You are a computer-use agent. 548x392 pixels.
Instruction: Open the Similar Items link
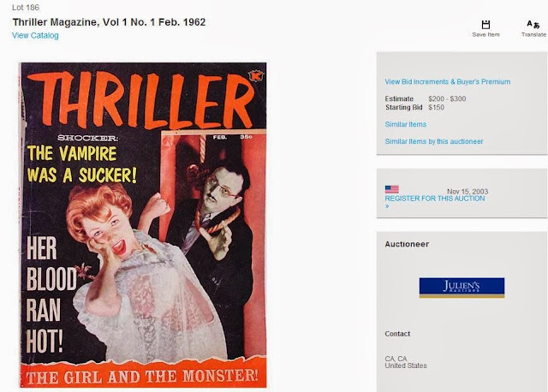[406, 124]
